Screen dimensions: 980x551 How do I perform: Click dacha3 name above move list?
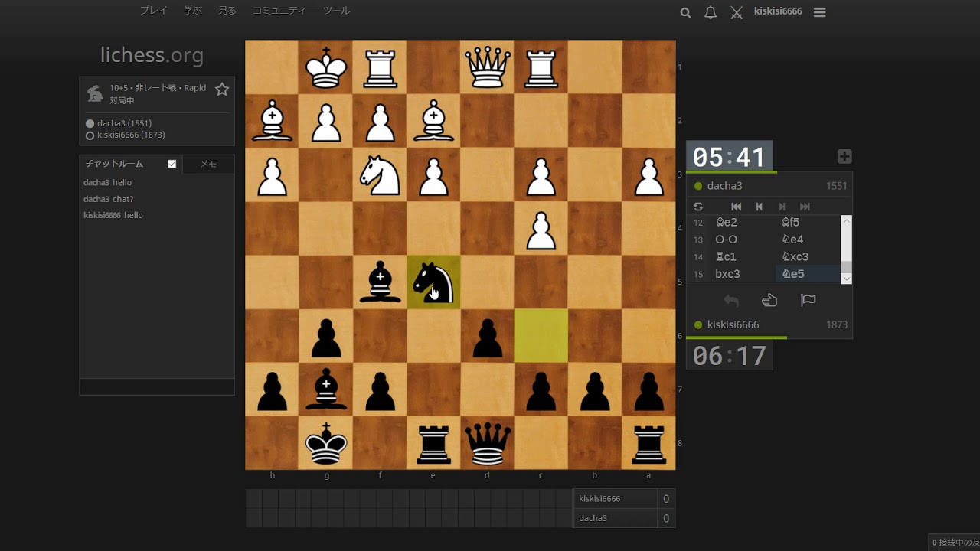pos(725,186)
